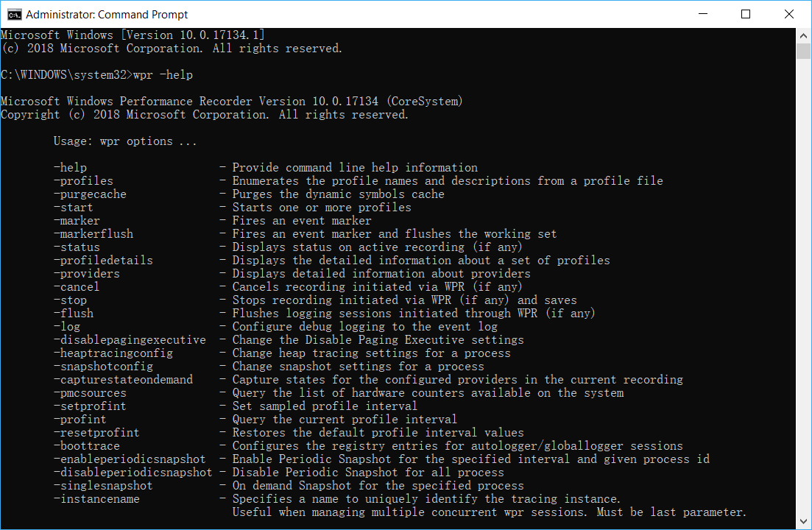The image size is (812, 530).
Task: Select the '-flush' option text
Action: click(73, 314)
